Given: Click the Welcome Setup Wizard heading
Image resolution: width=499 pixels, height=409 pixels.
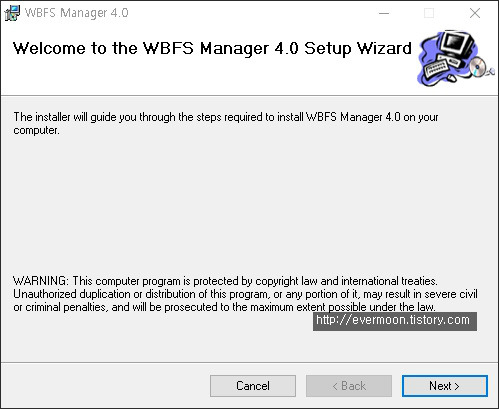Looking at the screenshot, I should [212, 48].
